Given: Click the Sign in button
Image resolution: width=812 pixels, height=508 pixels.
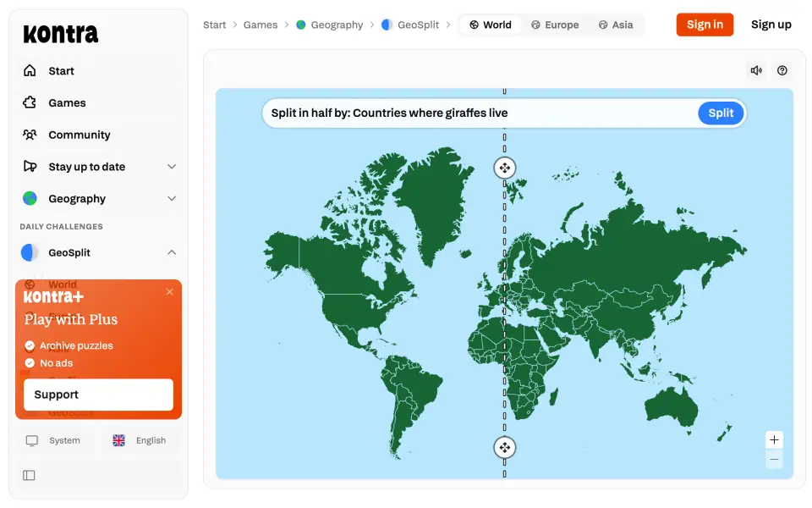Looking at the screenshot, I should click(705, 25).
